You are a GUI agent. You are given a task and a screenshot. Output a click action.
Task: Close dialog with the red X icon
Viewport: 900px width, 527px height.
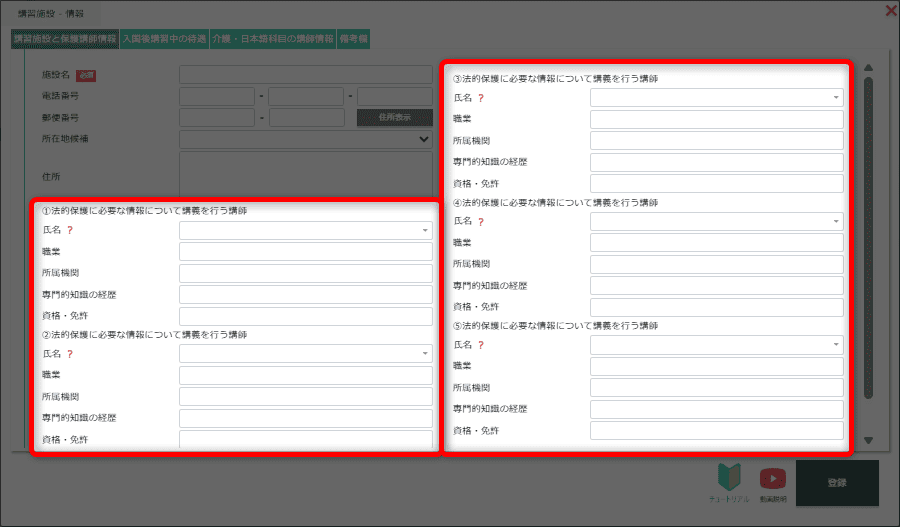pyautogui.click(x=891, y=10)
